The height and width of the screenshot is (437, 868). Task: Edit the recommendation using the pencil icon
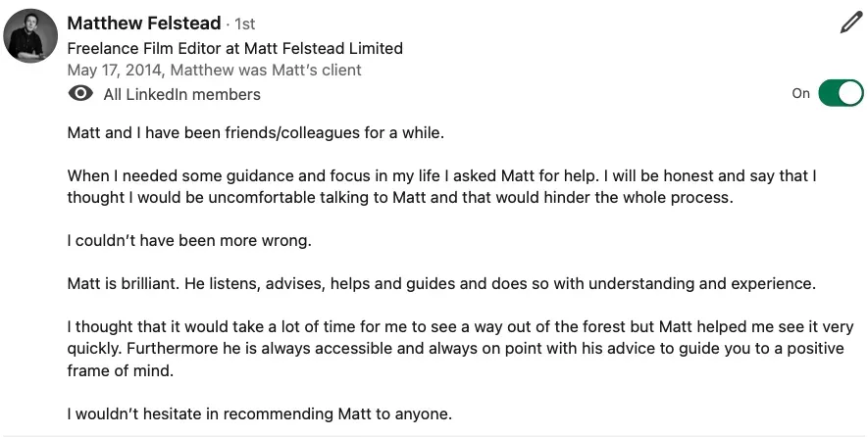click(851, 24)
